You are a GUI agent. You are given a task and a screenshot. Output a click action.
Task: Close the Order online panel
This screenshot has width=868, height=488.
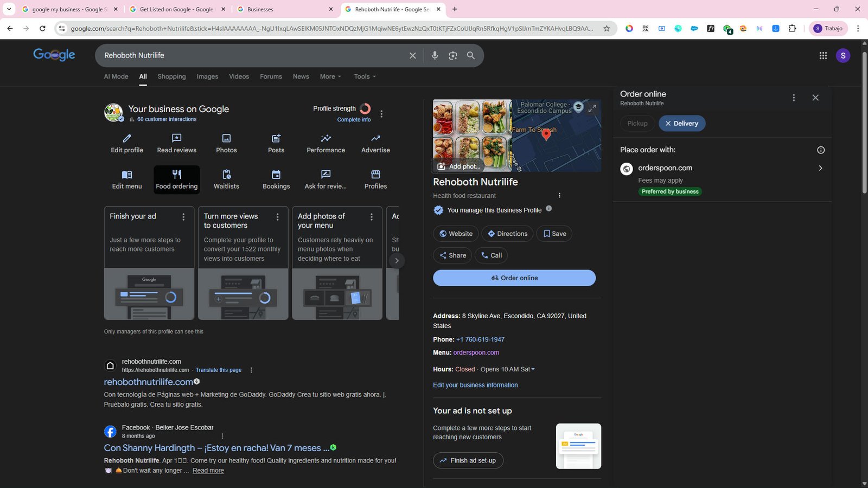click(x=815, y=98)
